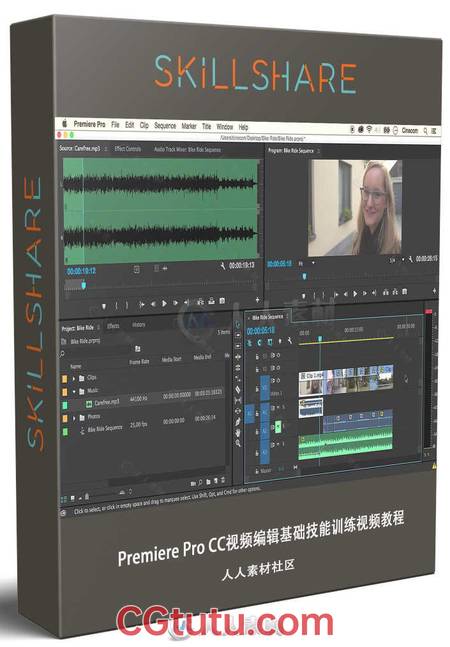
Task: Mark Out point in Program monitor
Action: coord(324,295)
